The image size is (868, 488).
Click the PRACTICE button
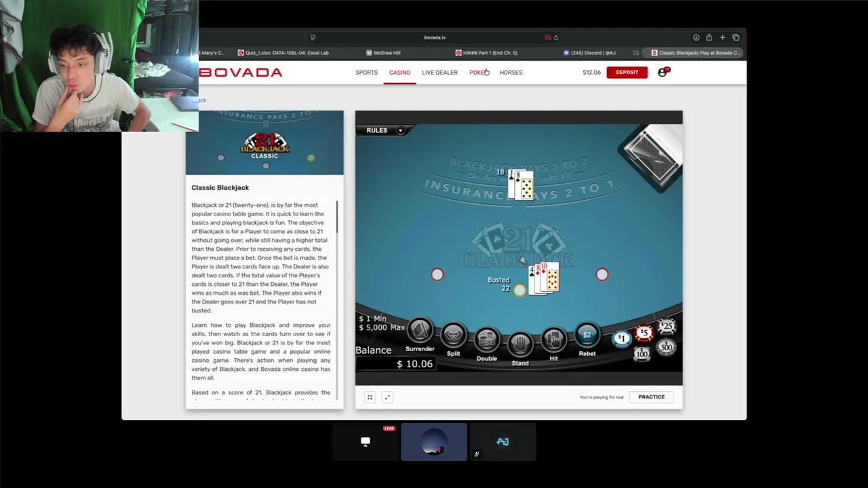pos(651,397)
